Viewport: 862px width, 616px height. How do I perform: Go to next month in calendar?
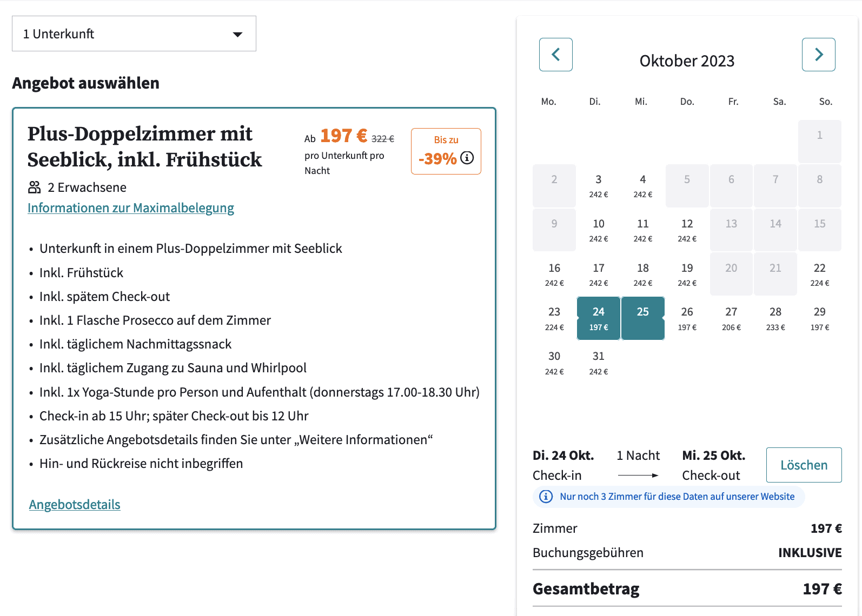(818, 55)
